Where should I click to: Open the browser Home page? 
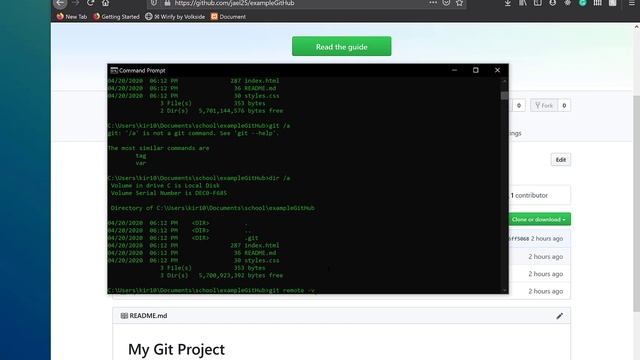[x=105, y=3]
